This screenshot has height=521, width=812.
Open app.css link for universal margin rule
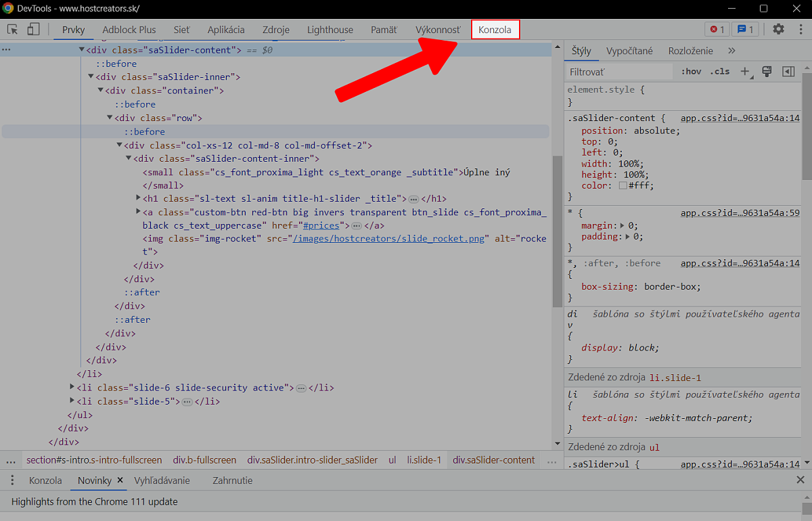pos(740,212)
